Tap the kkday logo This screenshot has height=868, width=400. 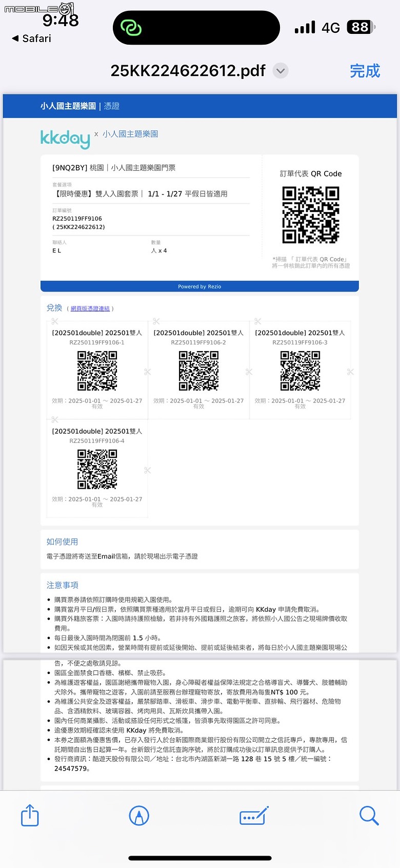coord(65,139)
